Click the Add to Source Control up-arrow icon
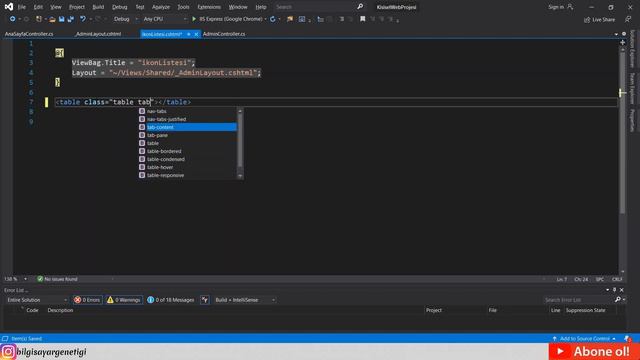Image resolution: width=640 pixels, height=360 pixels. 554,339
